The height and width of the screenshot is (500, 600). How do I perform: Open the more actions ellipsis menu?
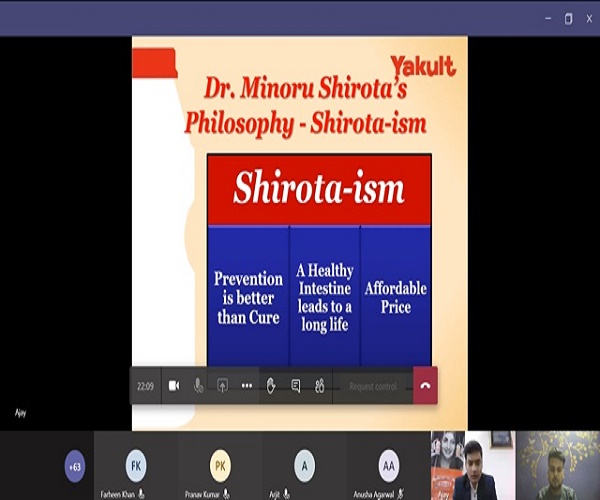[x=247, y=386]
